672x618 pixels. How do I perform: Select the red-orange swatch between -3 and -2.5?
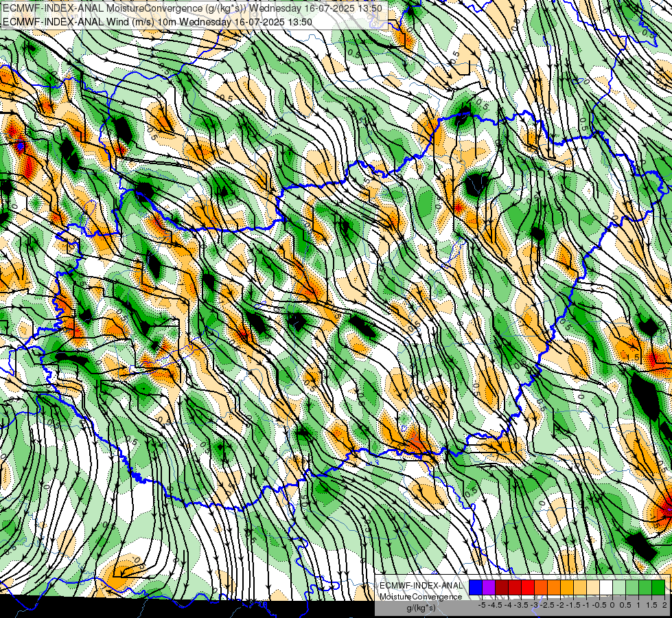tap(541, 587)
